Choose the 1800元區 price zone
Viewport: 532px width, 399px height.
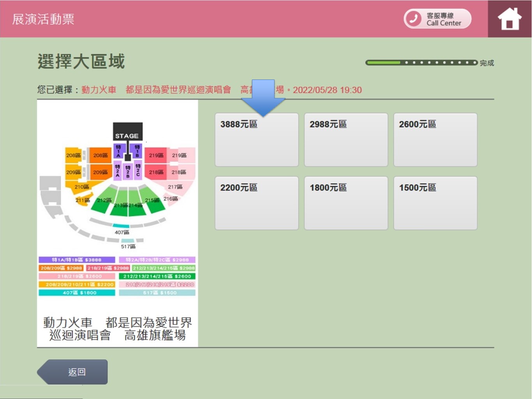[346, 203]
